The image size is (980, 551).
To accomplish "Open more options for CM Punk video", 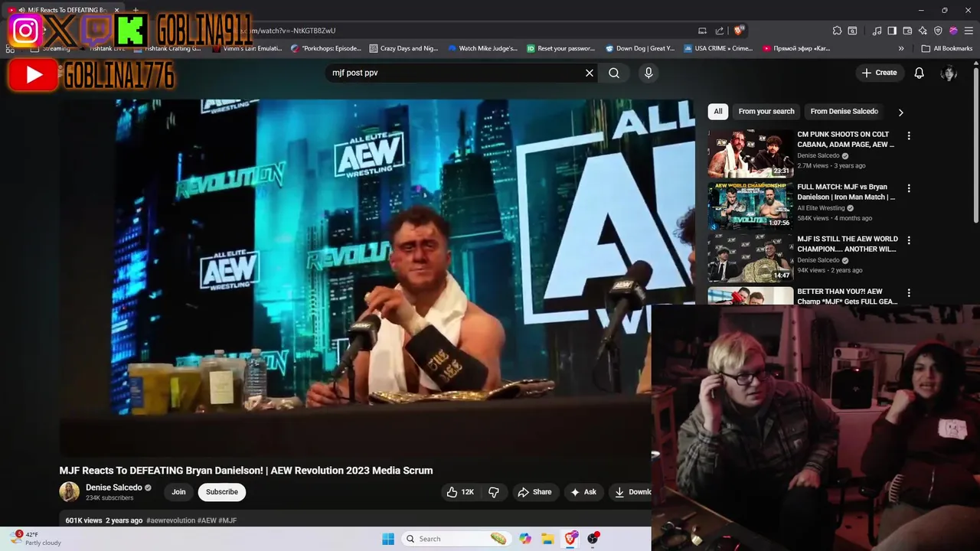I will [909, 135].
